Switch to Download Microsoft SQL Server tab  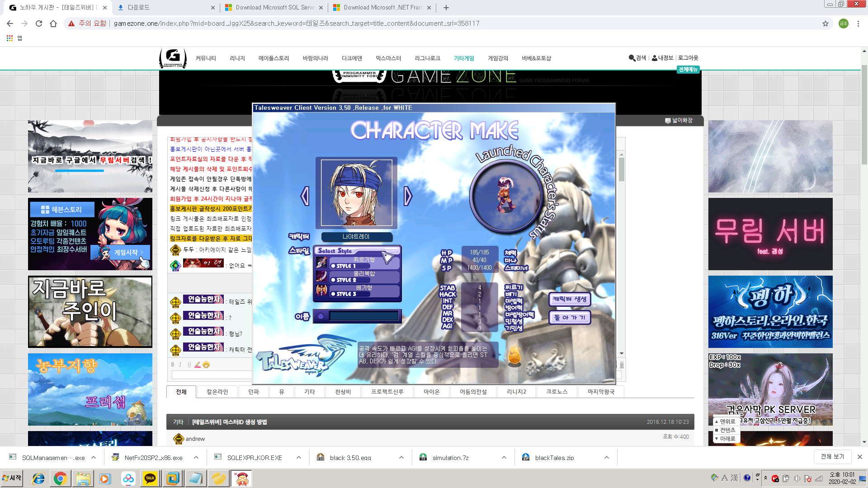coord(274,8)
